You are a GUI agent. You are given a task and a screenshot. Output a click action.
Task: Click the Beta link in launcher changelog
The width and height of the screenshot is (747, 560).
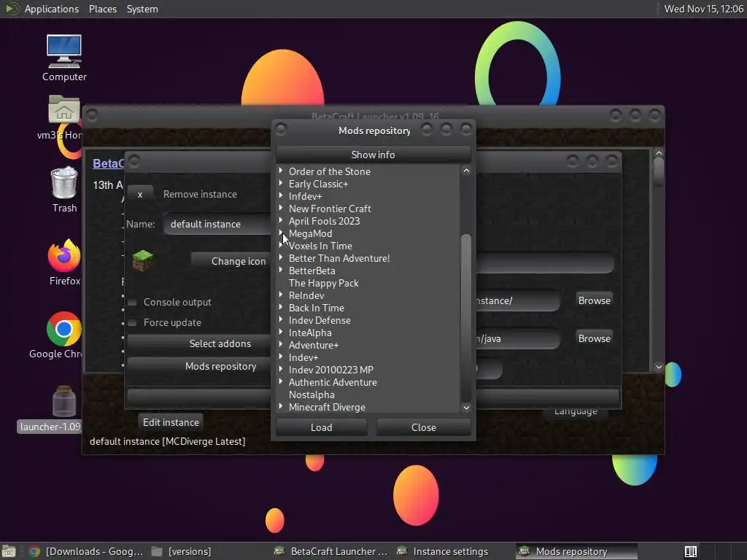point(108,163)
